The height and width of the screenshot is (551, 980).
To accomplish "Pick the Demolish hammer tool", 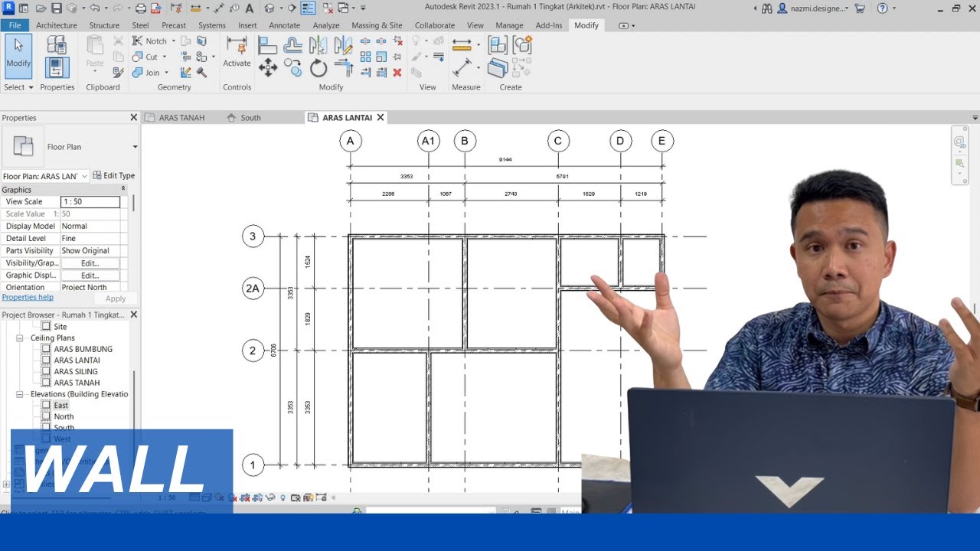I will [x=202, y=73].
